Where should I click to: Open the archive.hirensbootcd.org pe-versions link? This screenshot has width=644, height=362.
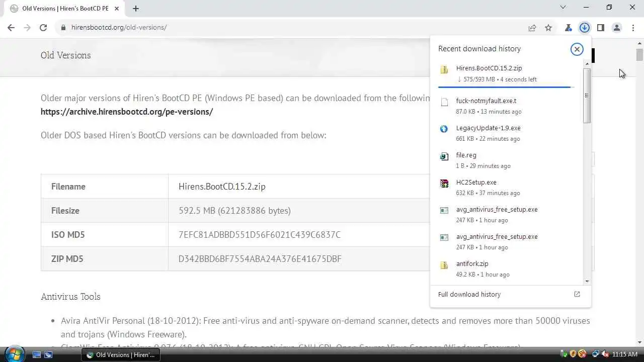[127, 112]
